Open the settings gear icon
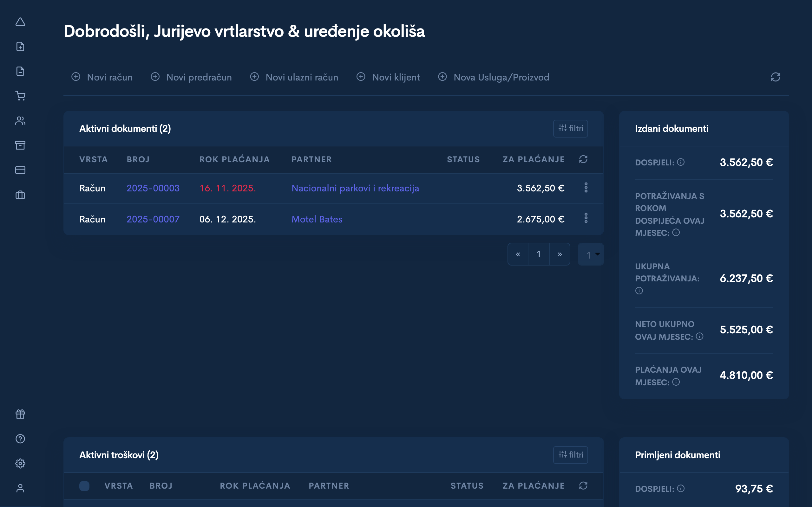Viewport: 812px width, 507px height. tap(20, 463)
